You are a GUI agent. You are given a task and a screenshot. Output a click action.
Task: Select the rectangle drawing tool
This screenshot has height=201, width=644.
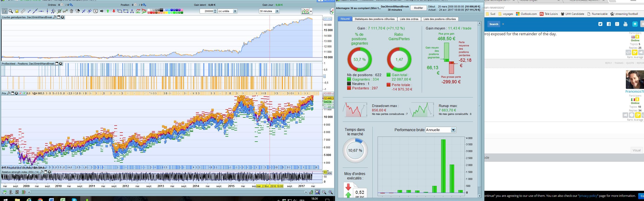[126, 11]
